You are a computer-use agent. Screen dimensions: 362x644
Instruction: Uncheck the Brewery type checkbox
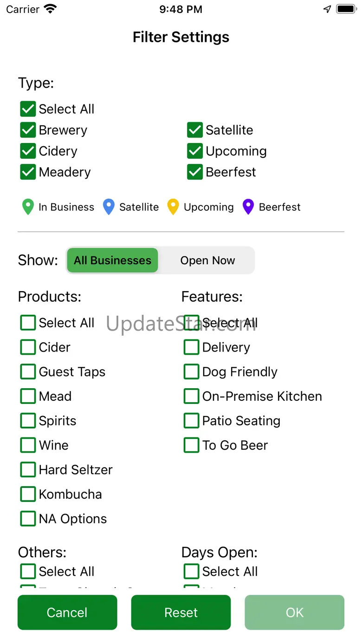pyautogui.click(x=28, y=130)
